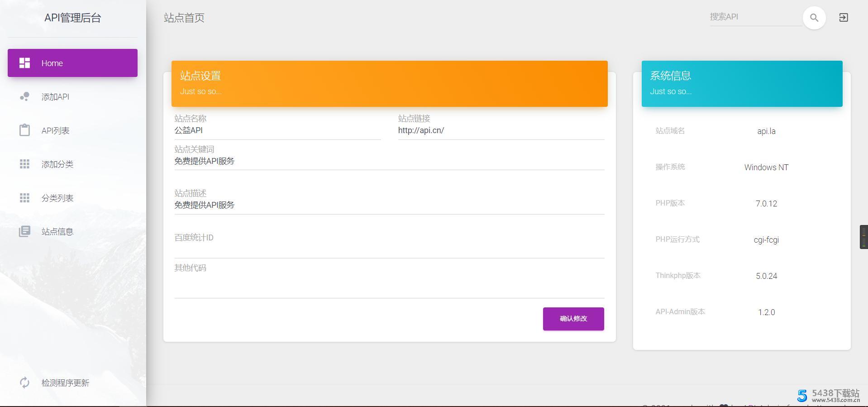Screen dimensions: 868x407
Task: Click the 站点信息 library icon
Action: pyautogui.click(x=24, y=231)
